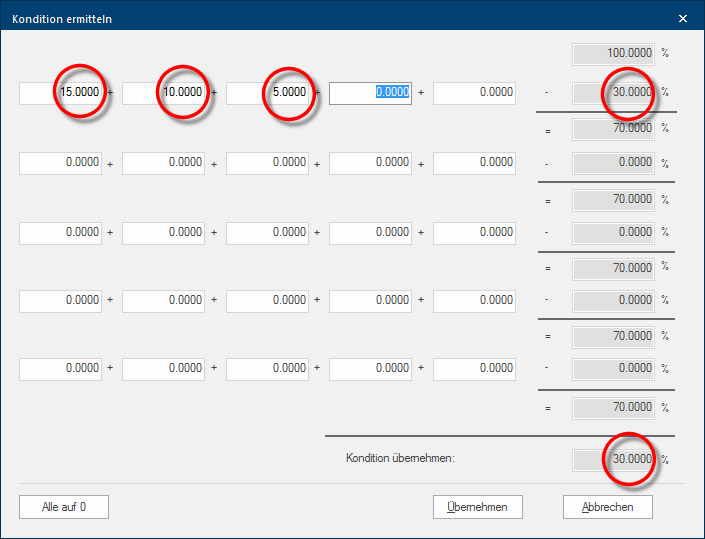Click the highlighted fourth field in first row
This screenshot has width=705, height=539.
(370, 93)
